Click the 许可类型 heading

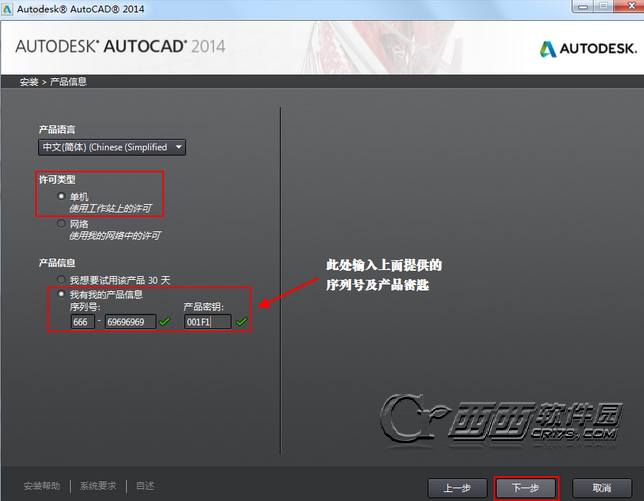pyautogui.click(x=57, y=179)
